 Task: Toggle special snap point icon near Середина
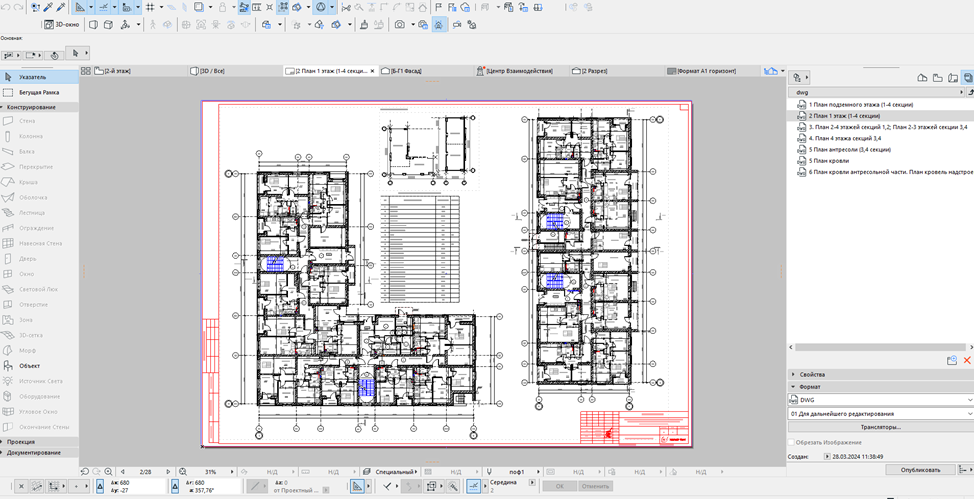tap(474, 486)
